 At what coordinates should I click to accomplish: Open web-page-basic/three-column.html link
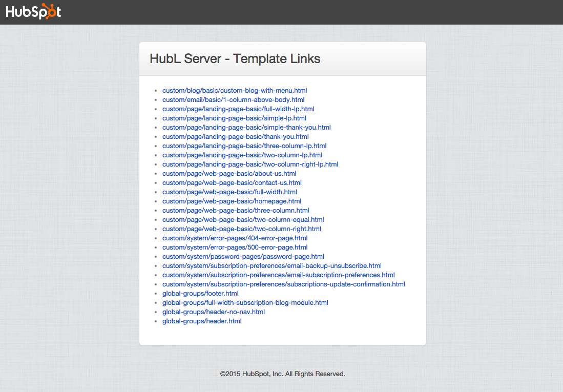[x=236, y=211]
